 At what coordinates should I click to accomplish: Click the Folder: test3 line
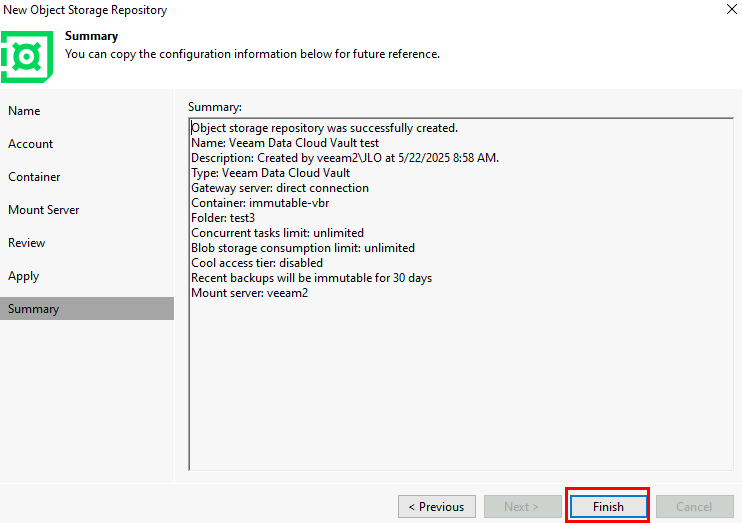click(223, 218)
